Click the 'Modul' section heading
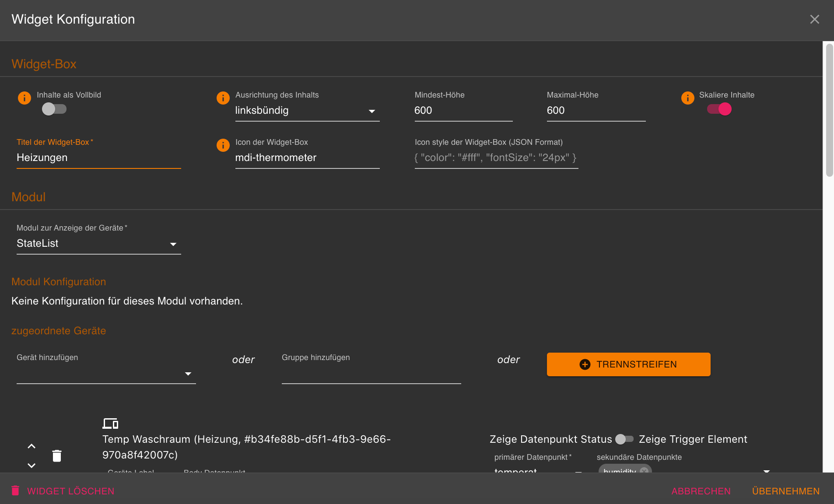This screenshot has width=834, height=504. (28, 197)
